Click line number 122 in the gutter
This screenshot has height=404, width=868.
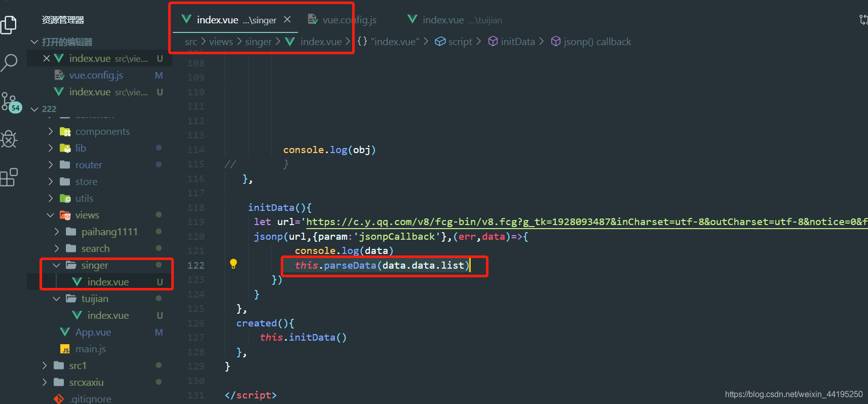(196, 265)
